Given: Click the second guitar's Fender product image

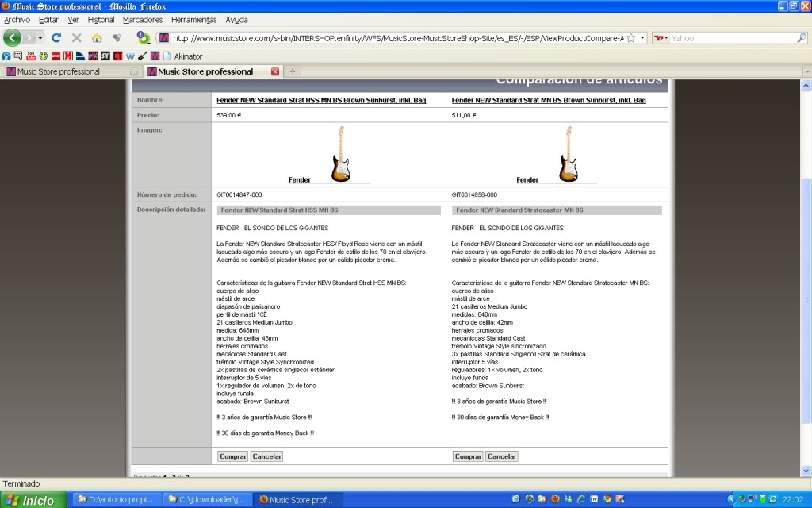Looking at the screenshot, I should [x=567, y=154].
